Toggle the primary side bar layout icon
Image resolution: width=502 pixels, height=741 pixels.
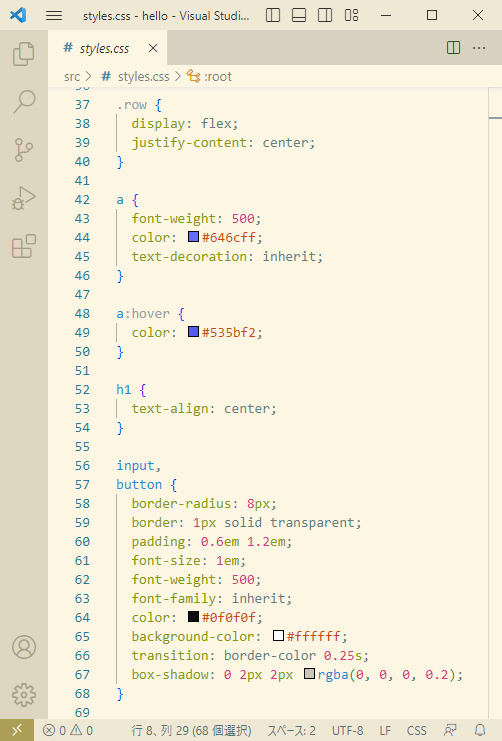click(273, 15)
